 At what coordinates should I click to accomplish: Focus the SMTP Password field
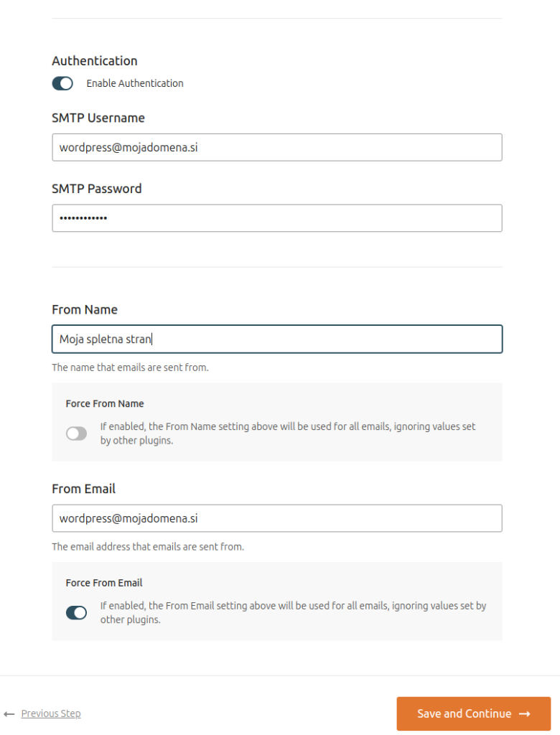[x=276, y=218]
